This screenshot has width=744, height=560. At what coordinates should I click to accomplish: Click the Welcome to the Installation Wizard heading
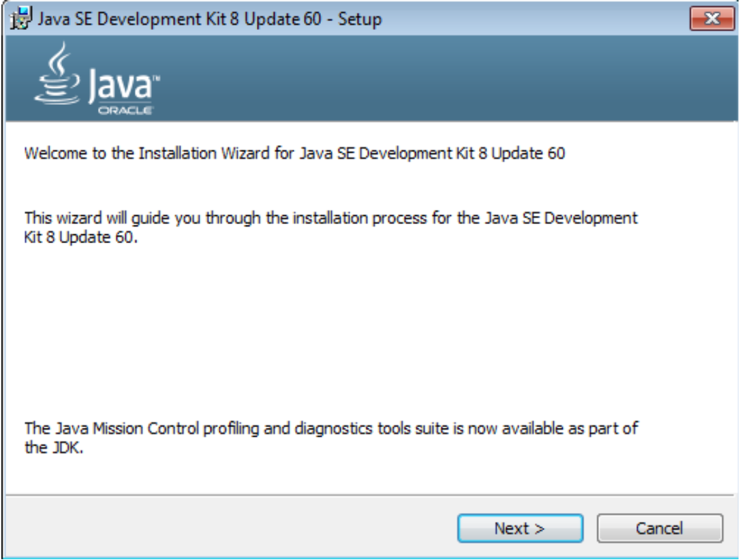pos(294,154)
